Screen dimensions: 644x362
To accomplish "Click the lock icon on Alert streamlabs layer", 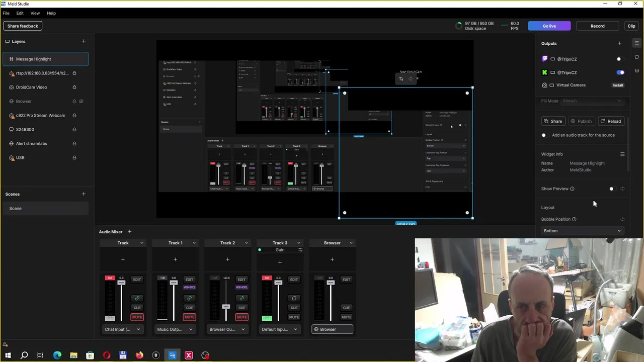I will click(x=74, y=143).
